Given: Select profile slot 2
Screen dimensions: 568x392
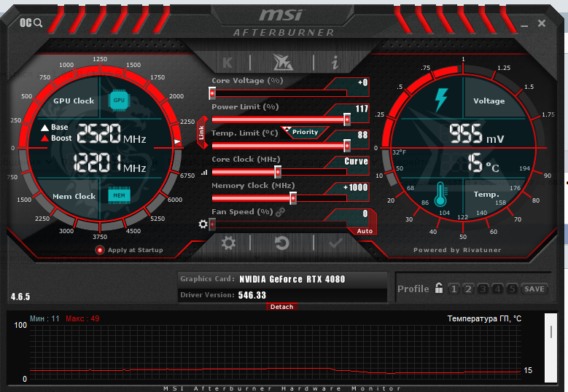Looking at the screenshot, I should click(468, 289).
